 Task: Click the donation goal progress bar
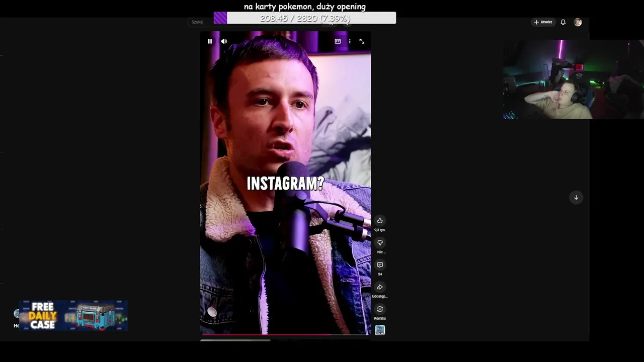click(x=305, y=18)
